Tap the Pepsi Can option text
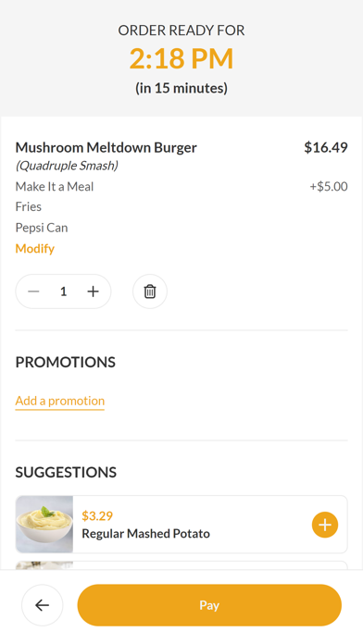The width and height of the screenshot is (363, 644). [x=42, y=228]
